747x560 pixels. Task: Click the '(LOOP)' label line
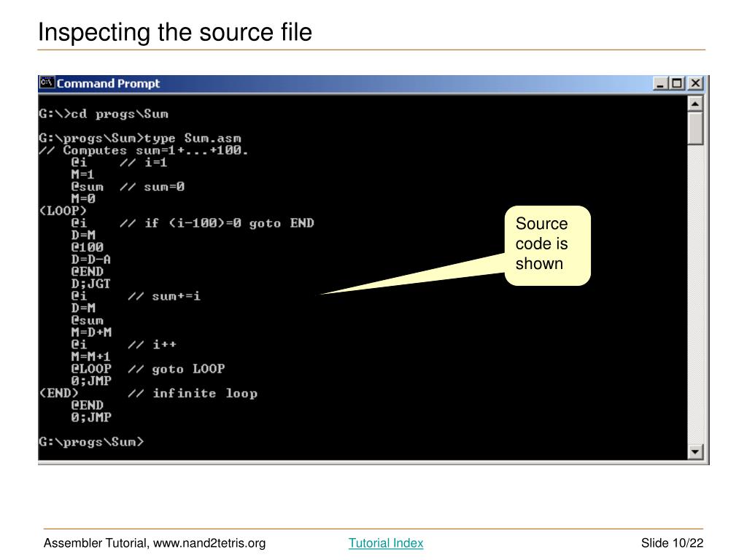pos(63,211)
